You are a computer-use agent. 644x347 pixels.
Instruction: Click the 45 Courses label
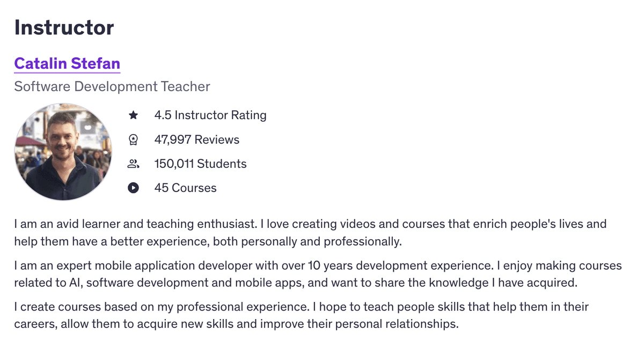(x=185, y=188)
